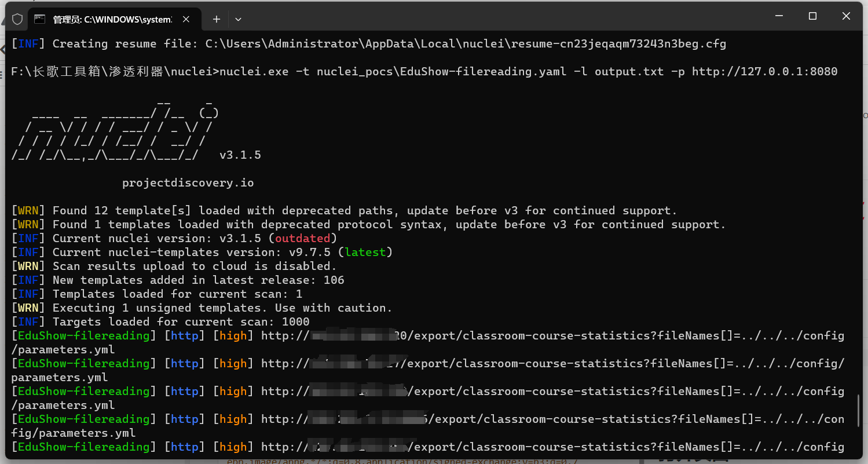Close the Administrator terminal tab

186,19
